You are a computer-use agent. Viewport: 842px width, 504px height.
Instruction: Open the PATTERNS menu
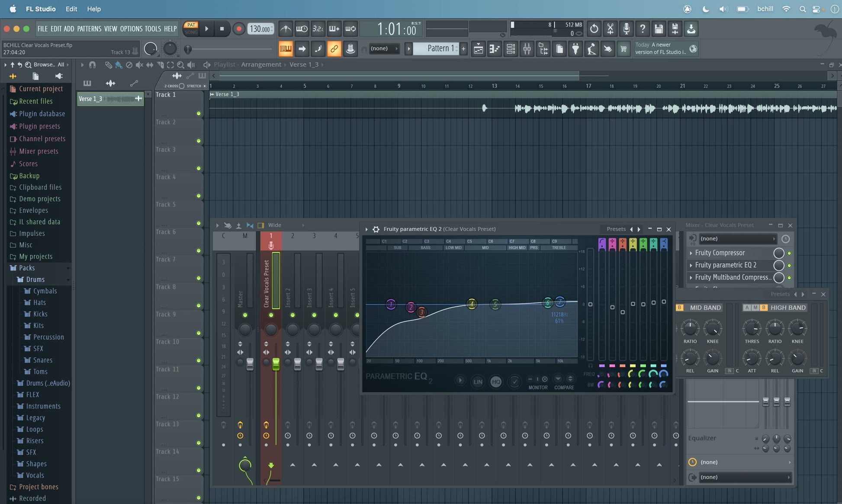[x=89, y=29]
